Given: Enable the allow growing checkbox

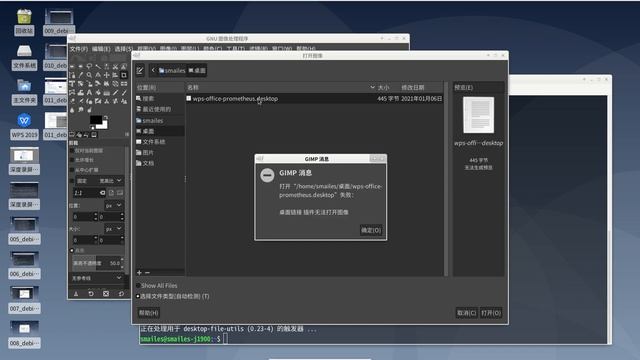Looking at the screenshot, I should pos(72,160).
